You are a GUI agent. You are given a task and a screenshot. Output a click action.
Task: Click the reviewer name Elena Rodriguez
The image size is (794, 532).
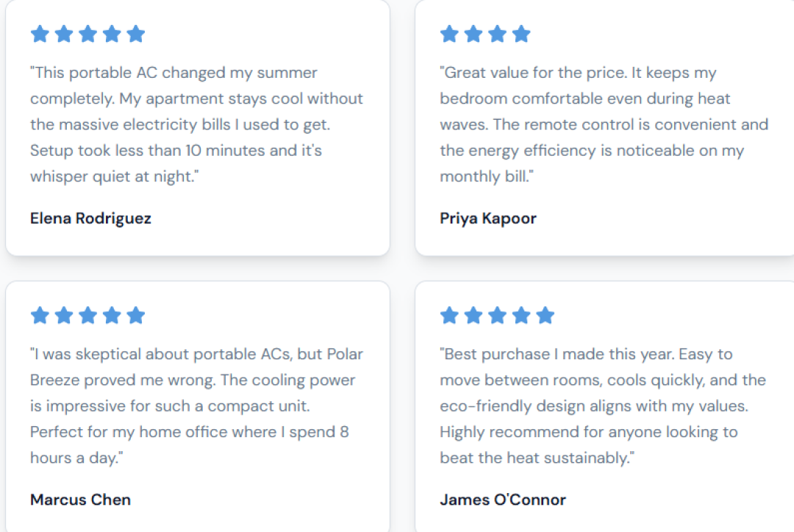90,218
